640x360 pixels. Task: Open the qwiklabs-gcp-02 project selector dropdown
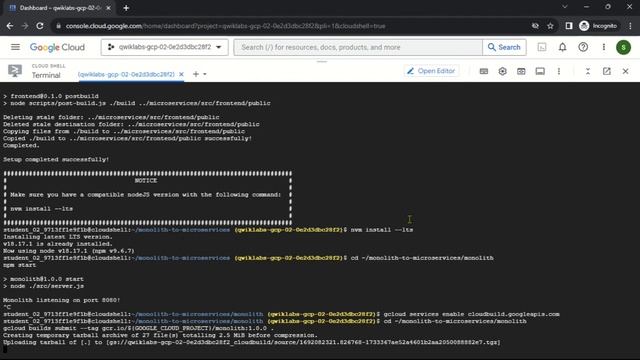coord(164,47)
